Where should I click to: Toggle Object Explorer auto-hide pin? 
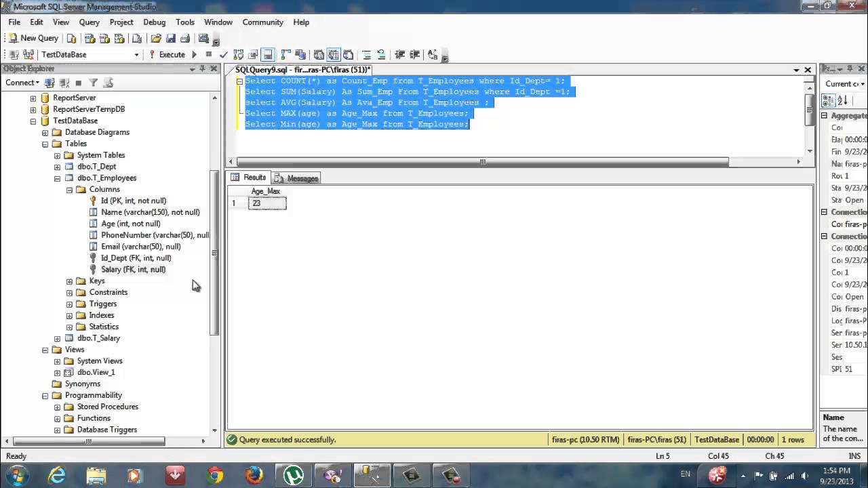202,68
